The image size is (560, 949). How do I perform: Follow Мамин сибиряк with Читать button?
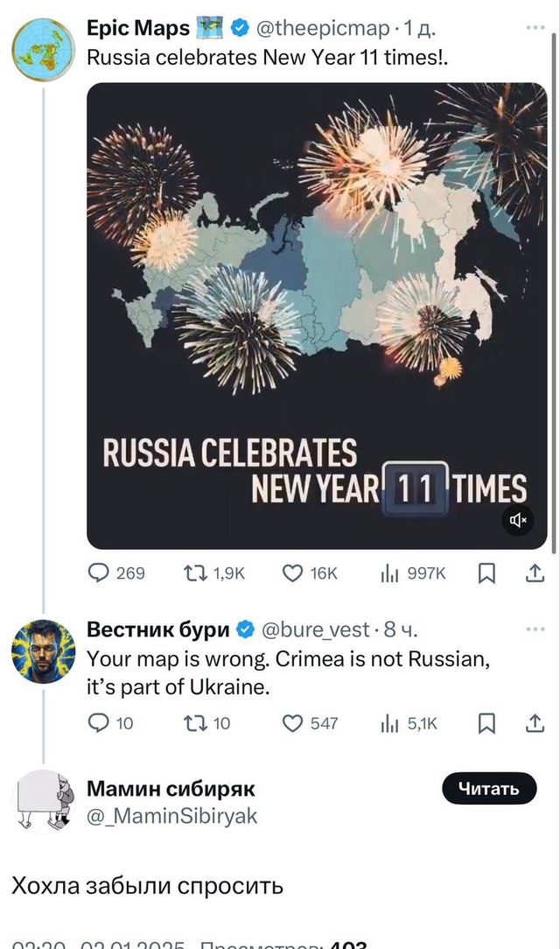point(488,788)
